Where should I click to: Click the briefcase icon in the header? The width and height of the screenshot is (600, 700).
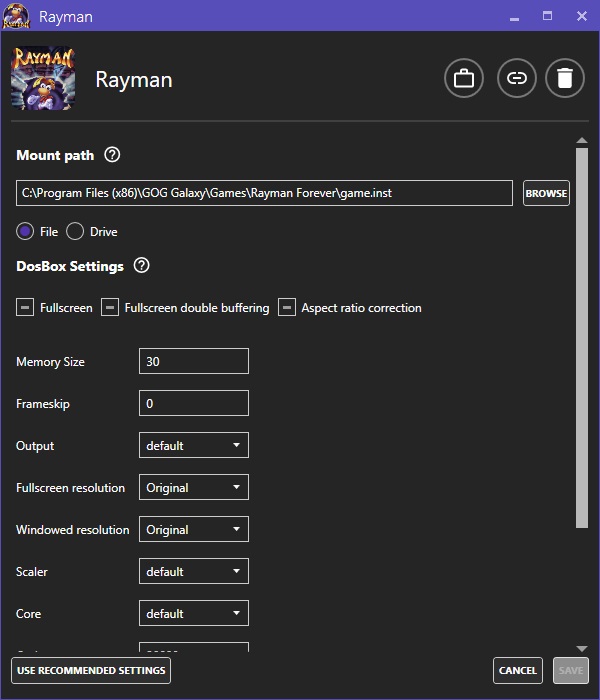(464, 79)
